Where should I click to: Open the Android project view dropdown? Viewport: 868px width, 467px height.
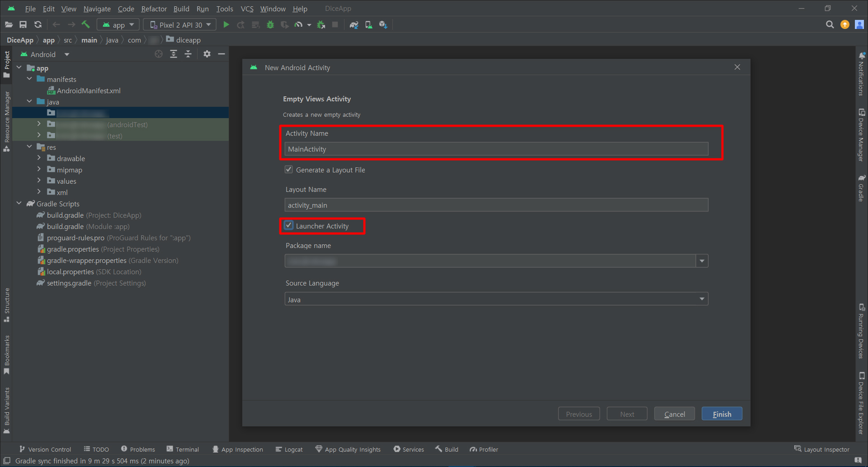click(x=45, y=54)
